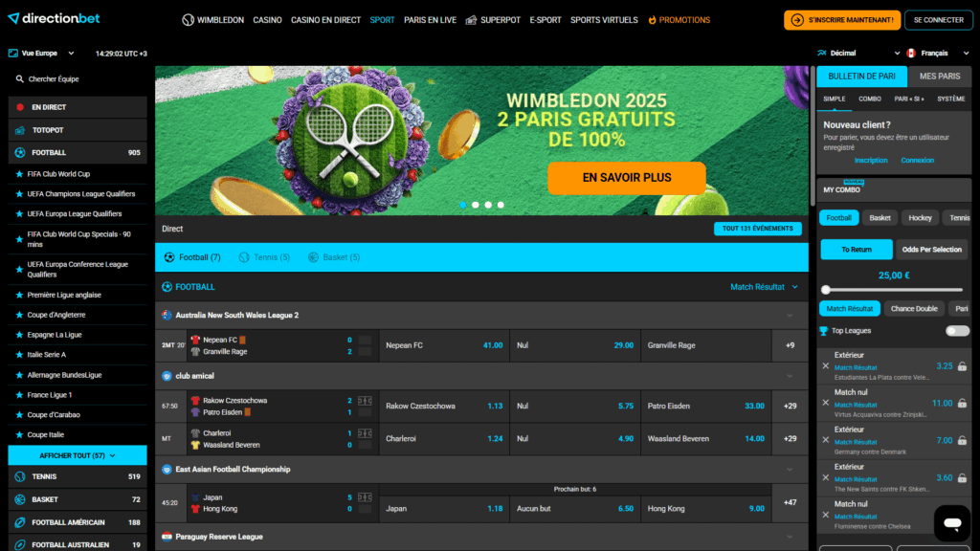The height and width of the screenshot is (551, 980).
Task: Open the Casino menu item
Action: (267, 20)
